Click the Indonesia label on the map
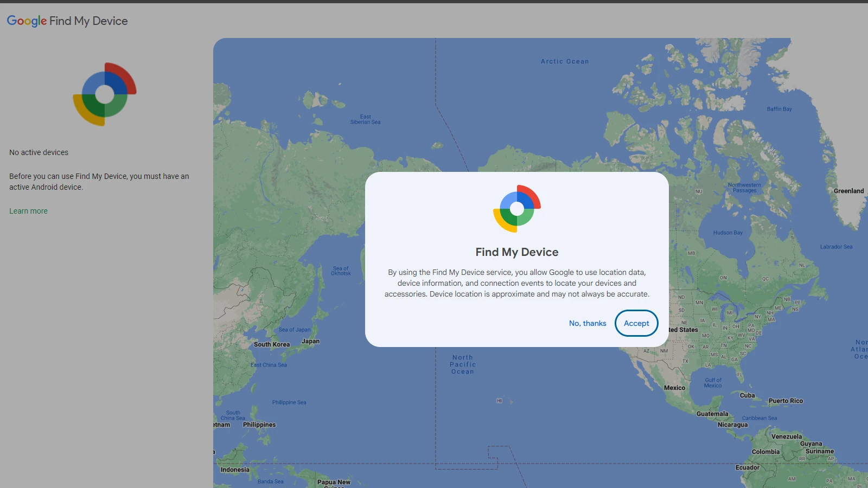 (x=235, y=470)
